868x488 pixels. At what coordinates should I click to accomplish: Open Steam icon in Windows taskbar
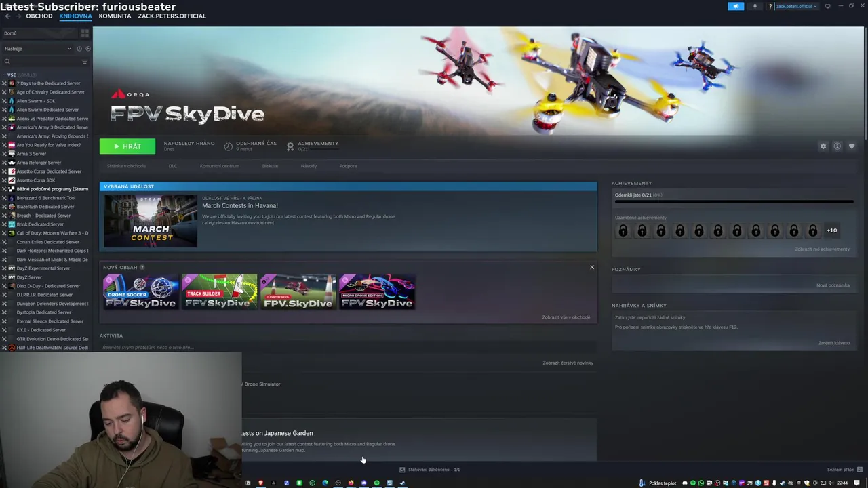402,483
